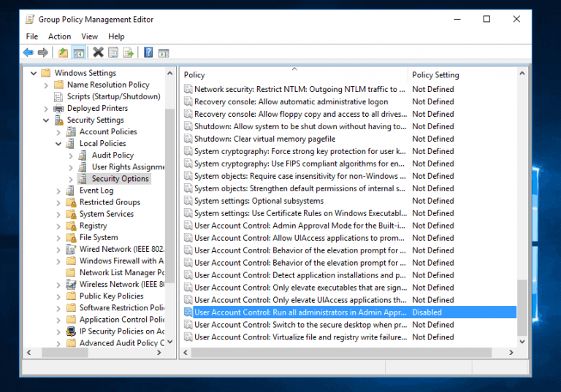This screenshot has height=392, width=561.
Task: Click the Restricted Groups folder icon
Action: 71,202
